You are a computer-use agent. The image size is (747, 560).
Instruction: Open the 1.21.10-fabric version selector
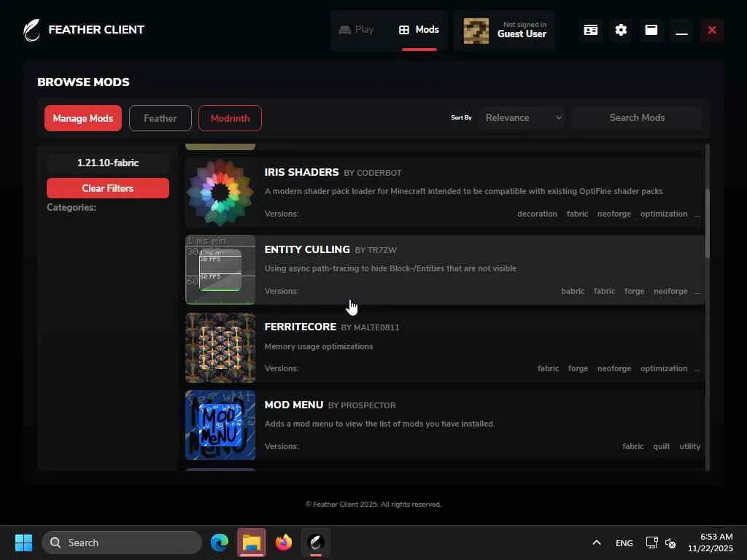click(x=108, y=163)
